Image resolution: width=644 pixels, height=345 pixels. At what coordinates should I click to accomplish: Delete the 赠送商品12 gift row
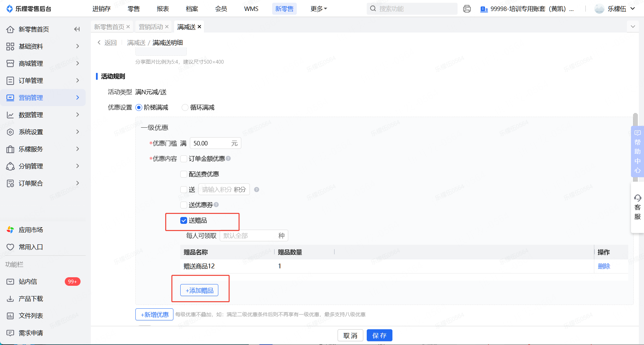pos(604,266)
